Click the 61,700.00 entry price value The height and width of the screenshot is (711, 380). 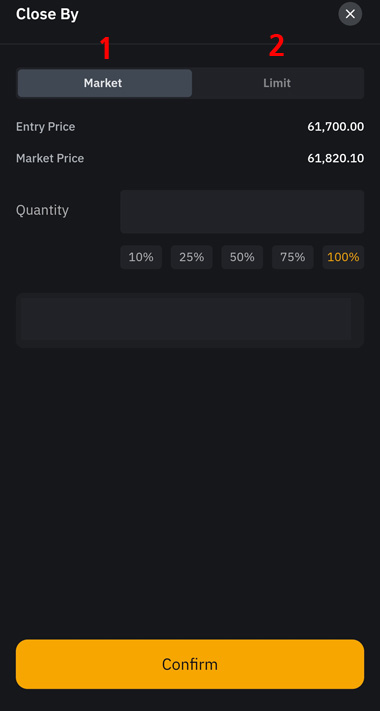point(336,127)
